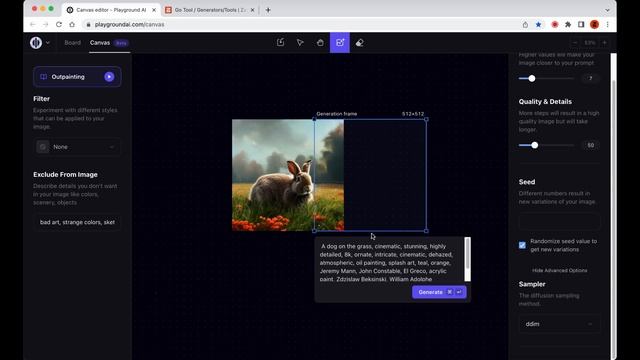The image size is (640, 360).
Task: Click the canvas zoom percentage
Action: point(590,42)
